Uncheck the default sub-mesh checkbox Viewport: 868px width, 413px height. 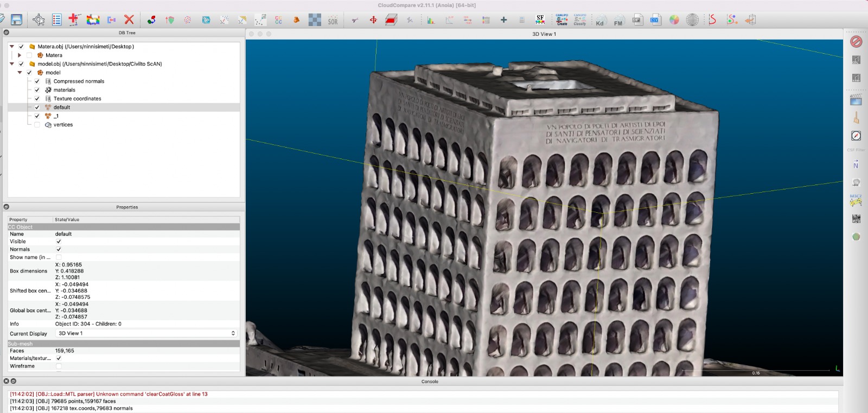click(x=37, y=107)
